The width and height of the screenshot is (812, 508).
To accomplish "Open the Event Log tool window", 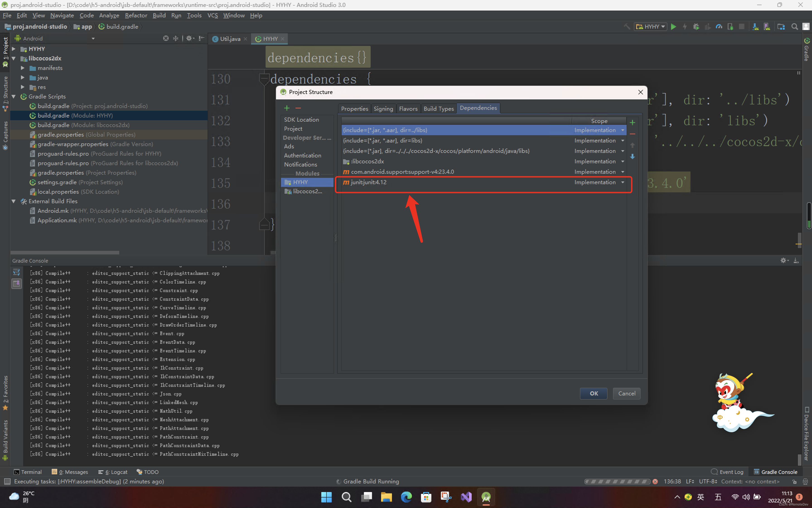I will coord(727,472).
